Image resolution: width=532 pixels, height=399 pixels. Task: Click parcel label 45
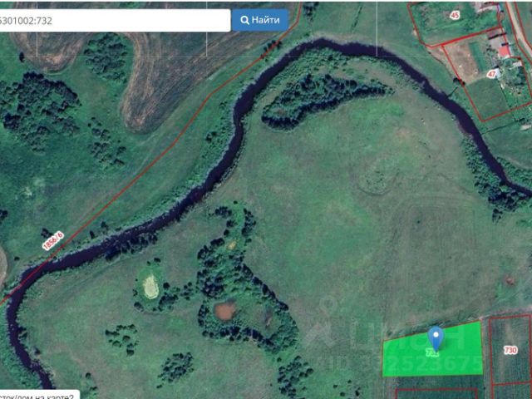click(455, 15)
